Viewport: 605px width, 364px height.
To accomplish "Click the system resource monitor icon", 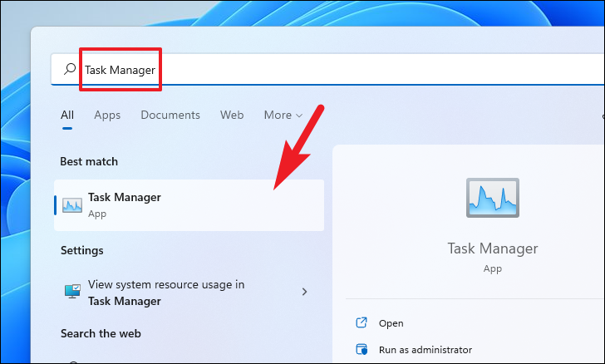I will pos(72,292).
